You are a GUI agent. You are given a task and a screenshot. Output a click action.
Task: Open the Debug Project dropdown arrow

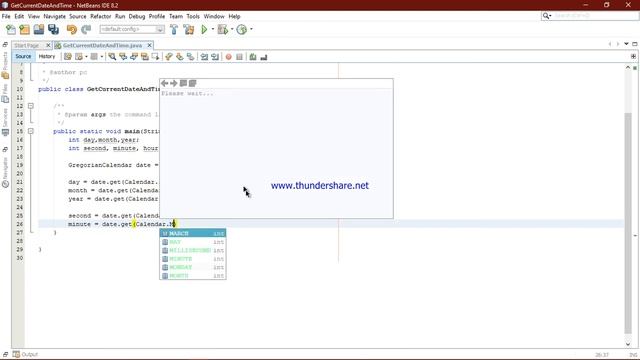[x=232, y=29]
